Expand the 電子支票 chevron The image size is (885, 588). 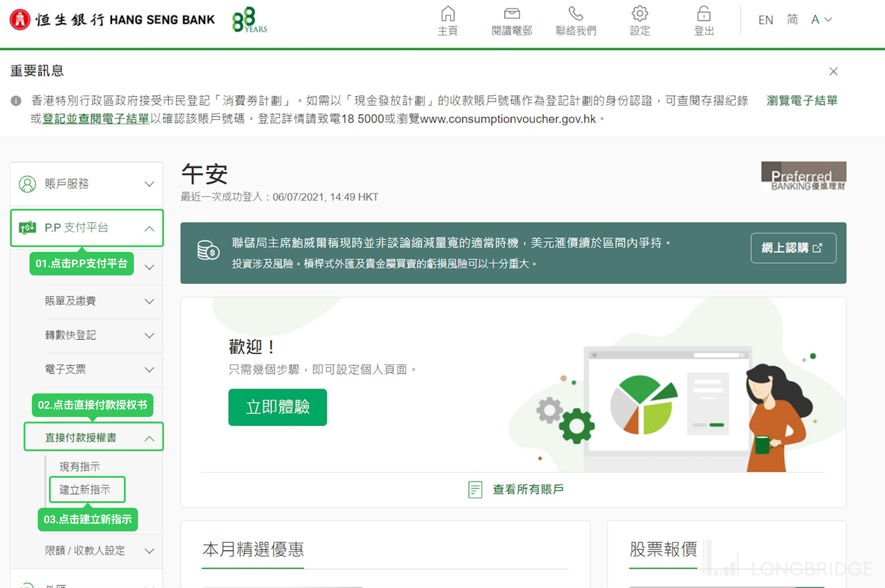[149, 370]
